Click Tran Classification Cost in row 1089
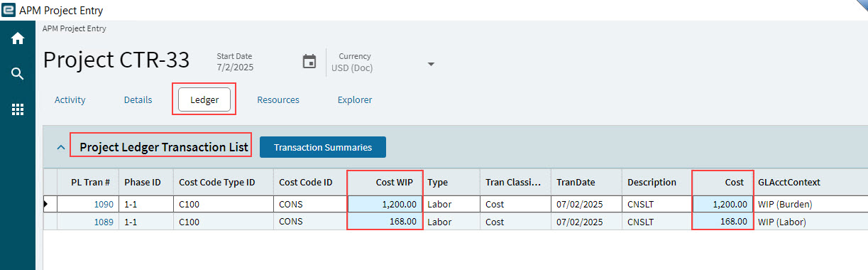Viewport: 868px width, 270px height. (515, 222)
